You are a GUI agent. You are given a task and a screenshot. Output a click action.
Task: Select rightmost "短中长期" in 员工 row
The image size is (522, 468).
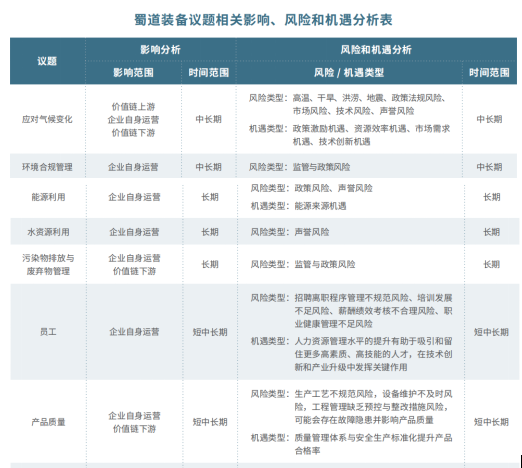[x=492, y=332]
